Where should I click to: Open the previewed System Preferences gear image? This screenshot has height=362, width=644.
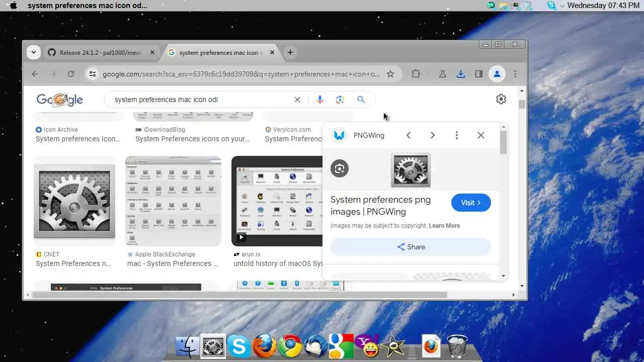coord(411,170)
